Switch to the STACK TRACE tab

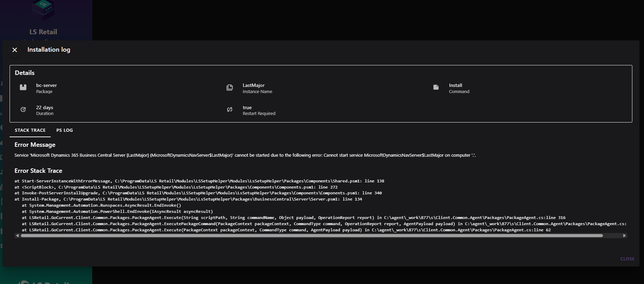pos(30,130)
